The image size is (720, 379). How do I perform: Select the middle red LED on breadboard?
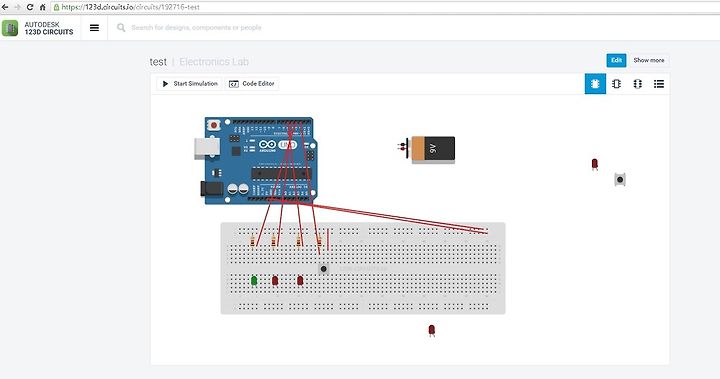pyautogui.click(x=275, y=281)
